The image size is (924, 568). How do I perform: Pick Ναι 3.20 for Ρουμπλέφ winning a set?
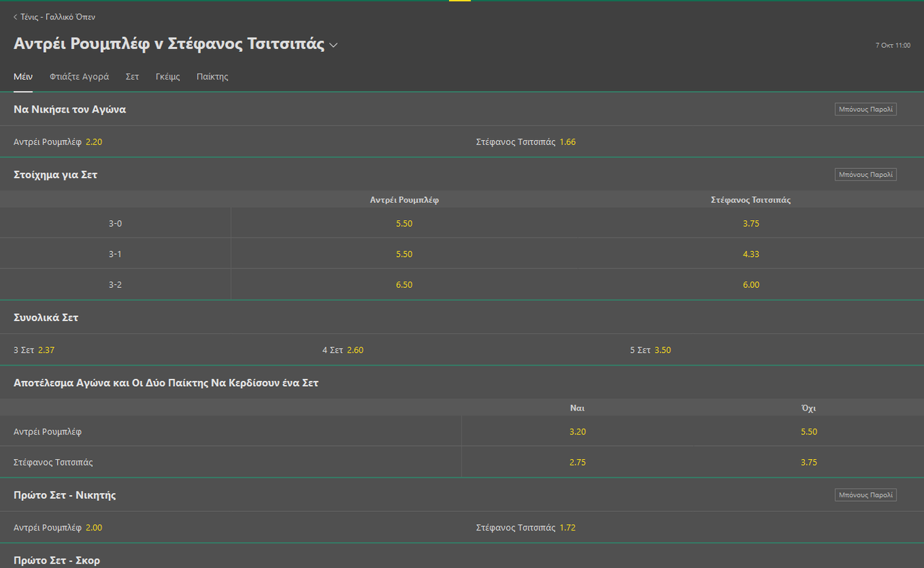pos(577,431)
